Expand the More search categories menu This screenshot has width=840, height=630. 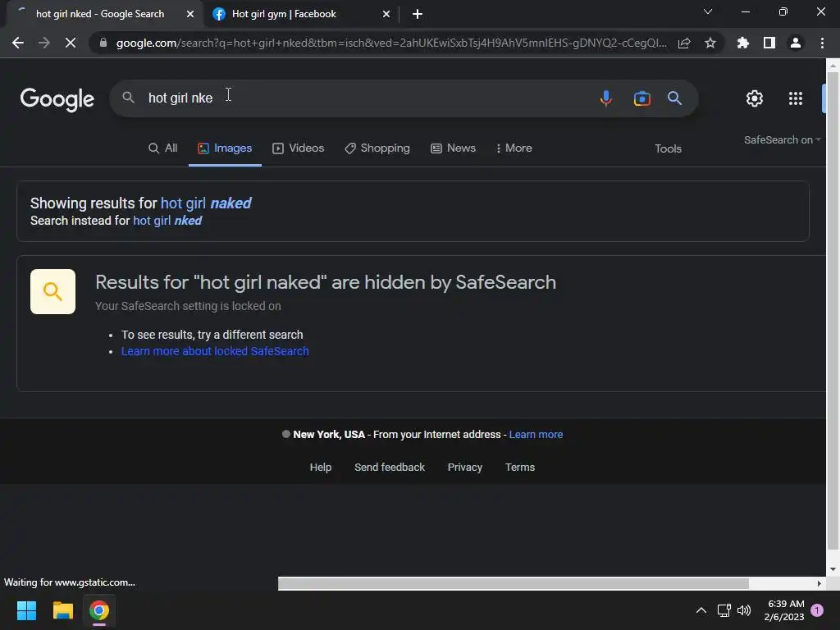coord(514,148)
